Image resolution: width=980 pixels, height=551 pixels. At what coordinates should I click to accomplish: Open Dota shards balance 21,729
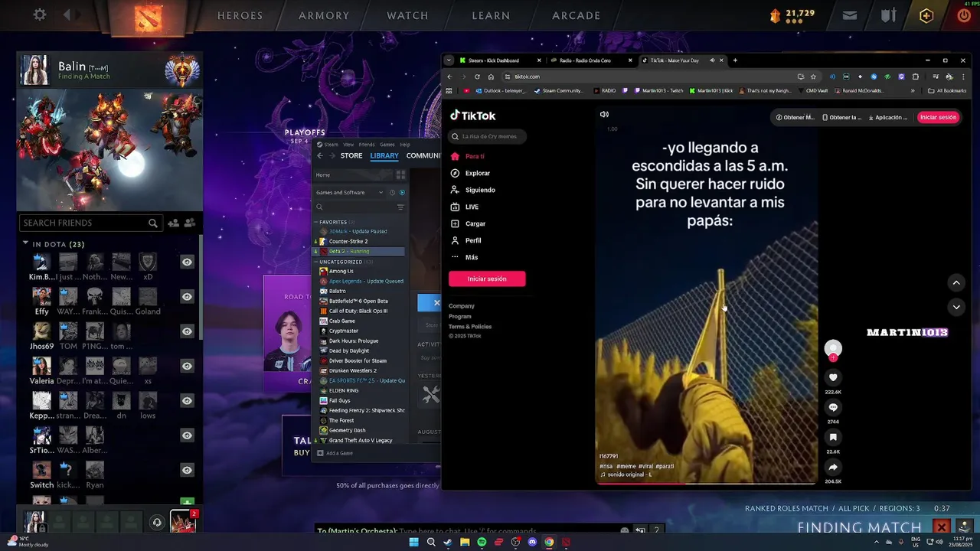[x=792, y=15]
